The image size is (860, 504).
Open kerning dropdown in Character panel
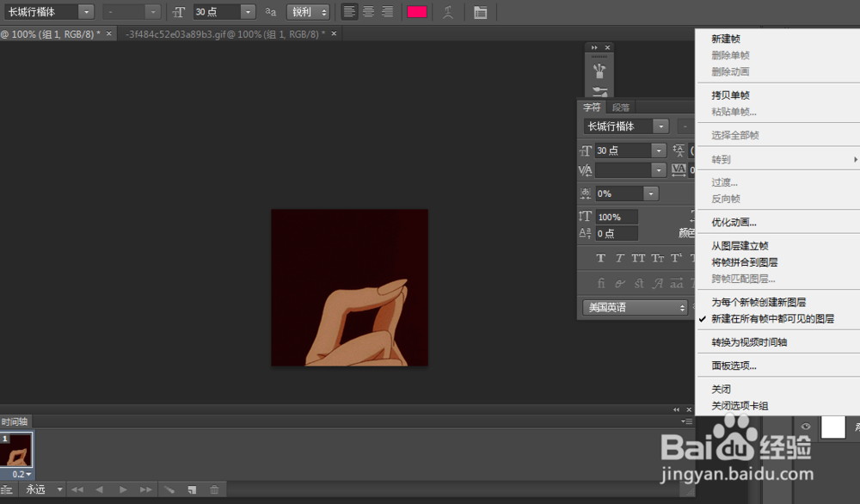pyautogui.click(x=658, y=170)
